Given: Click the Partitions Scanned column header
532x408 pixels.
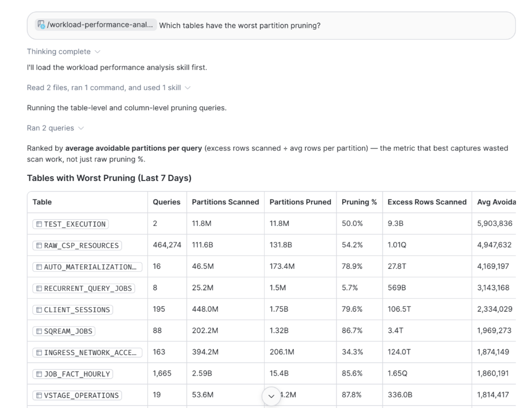Looking at the screenshot, I should click(x=225, y=202).
